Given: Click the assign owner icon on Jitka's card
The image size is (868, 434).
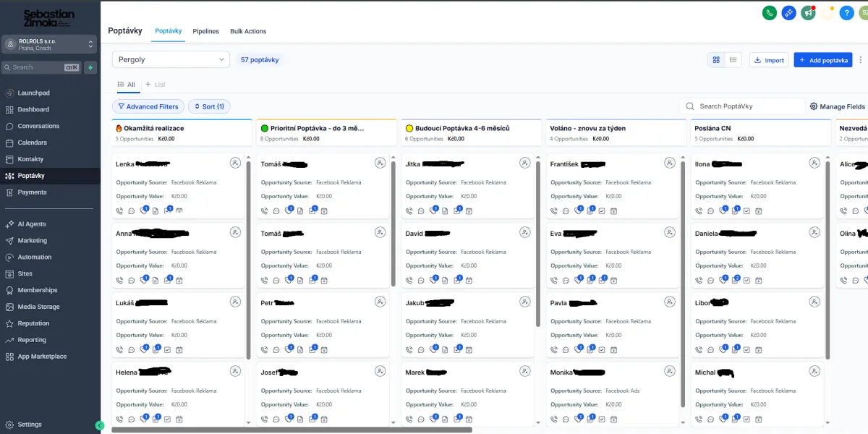Looking at the screenshot, I should point(524,163).
